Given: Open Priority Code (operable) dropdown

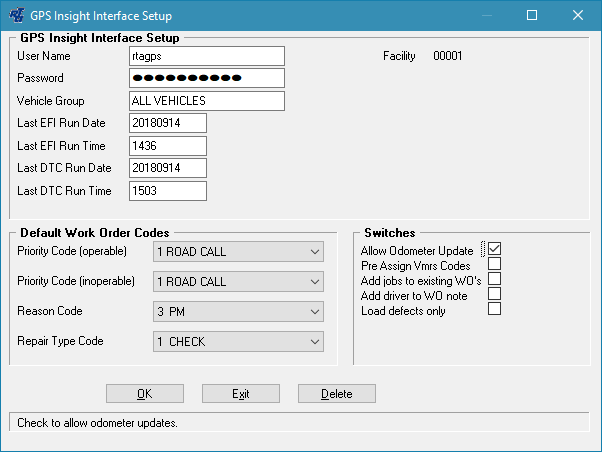Looking at the screenshot, I should [238, 252].
